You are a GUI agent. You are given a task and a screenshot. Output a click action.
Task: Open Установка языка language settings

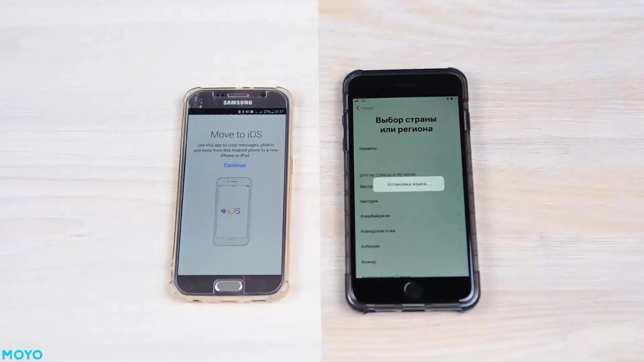(408, 184)
